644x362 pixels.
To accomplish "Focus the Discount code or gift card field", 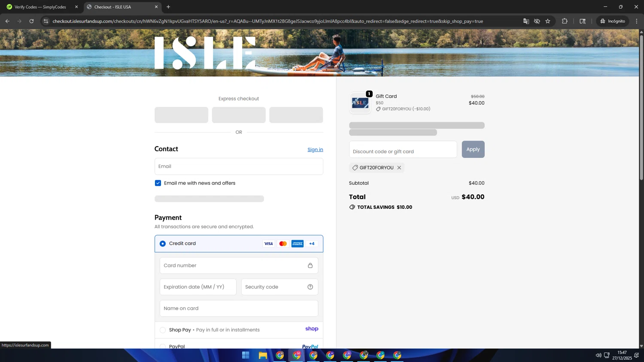I will [403, 149].
